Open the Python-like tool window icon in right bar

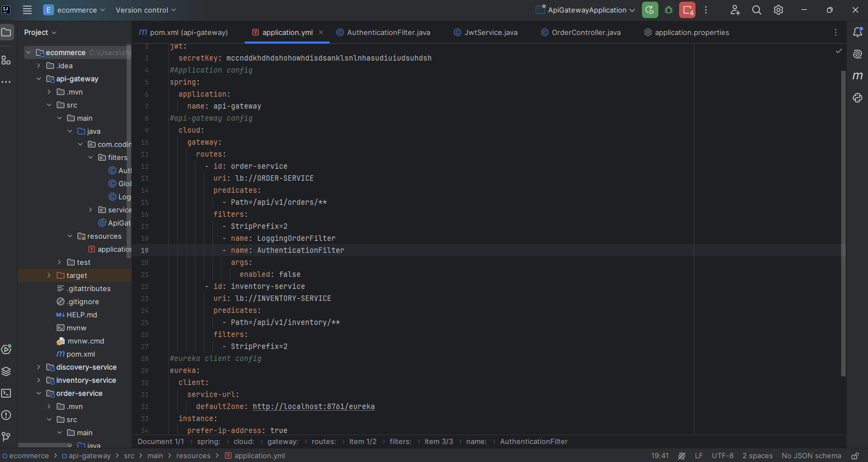tap(858, 98)
